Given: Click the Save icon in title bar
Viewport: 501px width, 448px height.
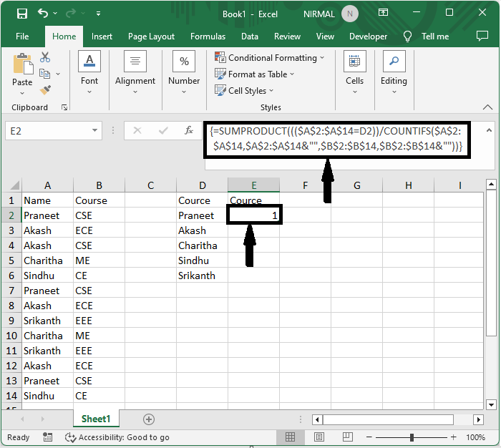Looking at the screenshot, I should click(x=22, y=14).
